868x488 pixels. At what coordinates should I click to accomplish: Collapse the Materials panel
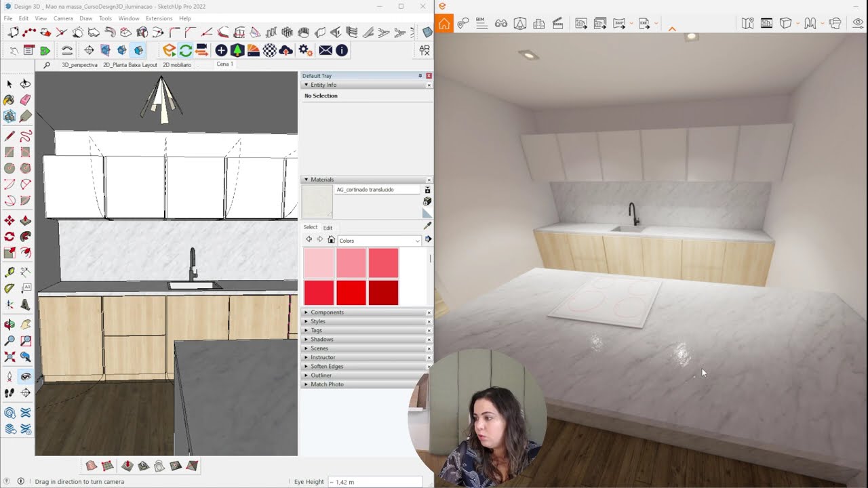[x=307, y=180]
